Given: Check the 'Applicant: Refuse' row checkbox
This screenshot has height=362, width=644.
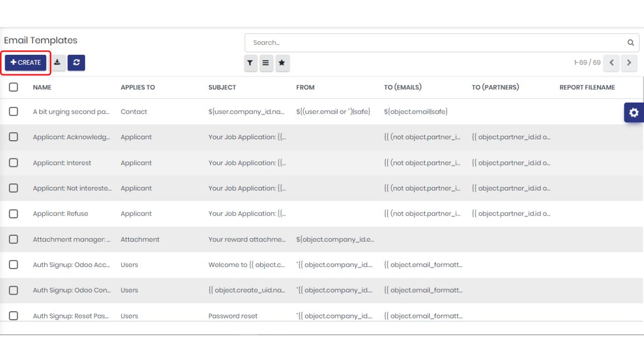Looking at the screenshot, I should tap(14, 214).
